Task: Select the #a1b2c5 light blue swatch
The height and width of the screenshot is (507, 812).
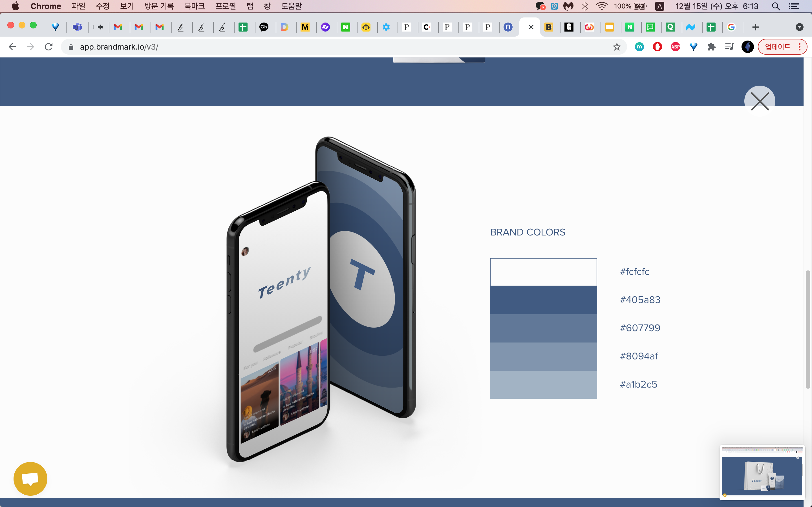Action: (543, 384)
